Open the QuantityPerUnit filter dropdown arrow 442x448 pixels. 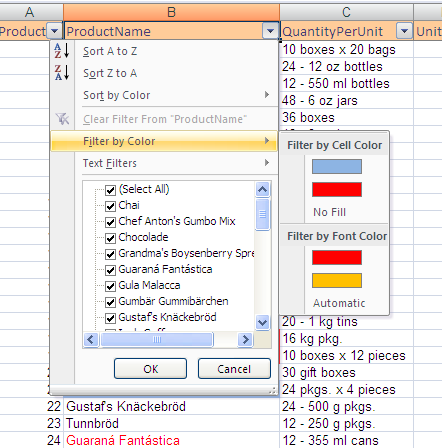pyautogui.click(x=404, y=31)
